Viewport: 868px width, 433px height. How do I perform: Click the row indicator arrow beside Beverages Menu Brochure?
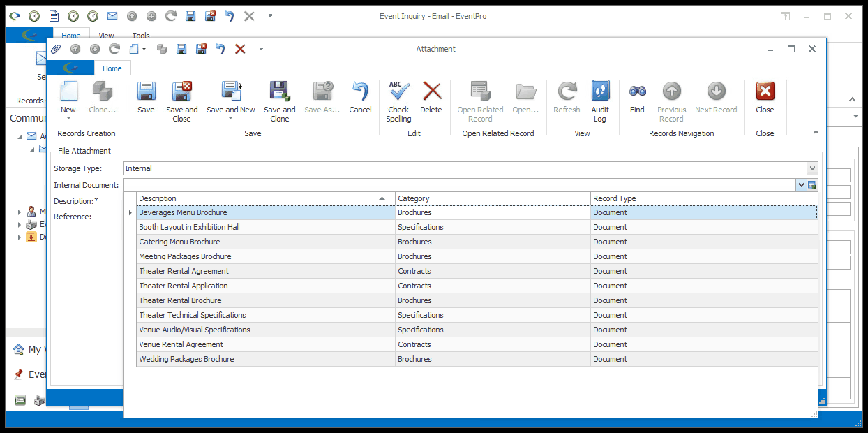(x=130, y=212)
